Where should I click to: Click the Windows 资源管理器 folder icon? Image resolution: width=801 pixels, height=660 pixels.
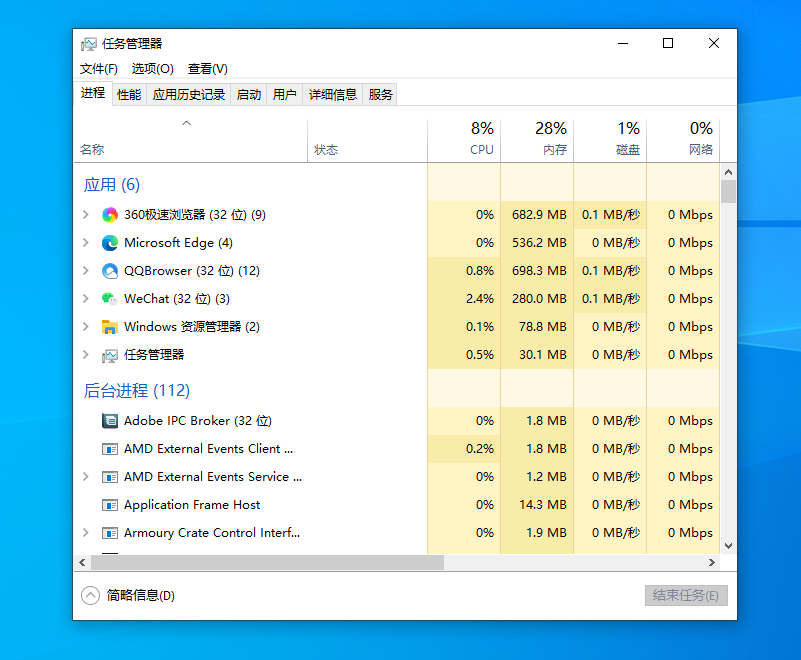click(110, 327)
